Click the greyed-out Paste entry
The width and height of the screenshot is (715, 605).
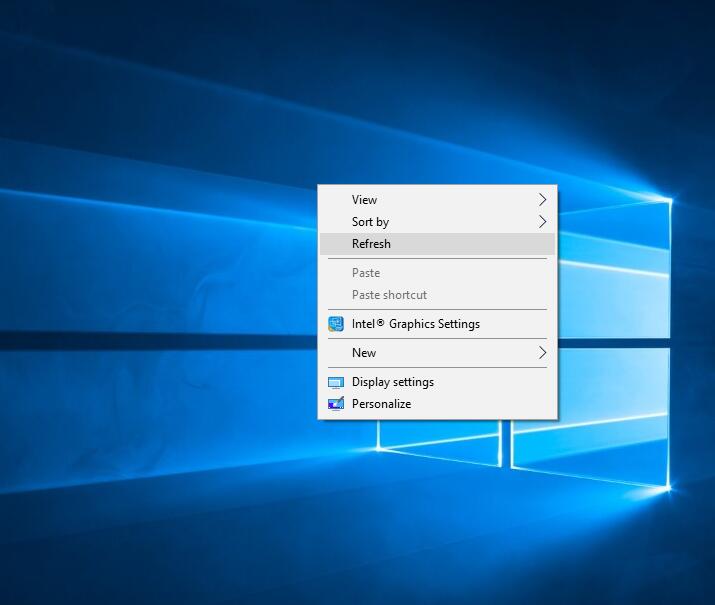pos(437,273)
